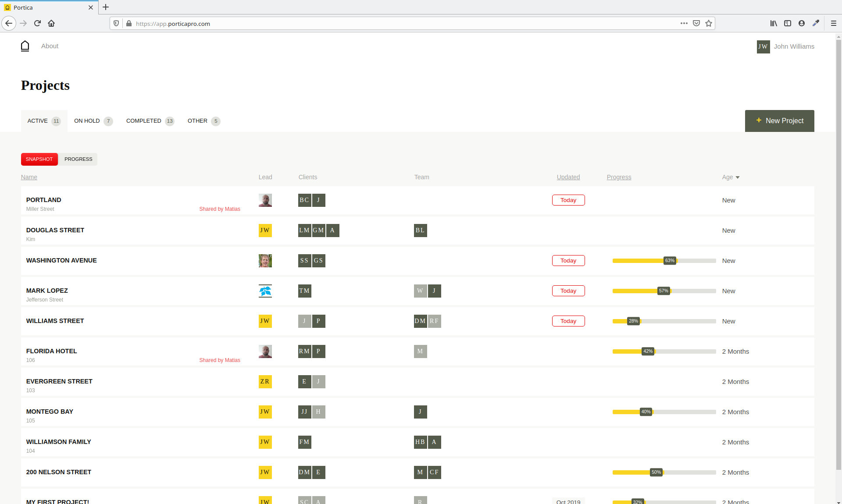842x504 pixels.
Task: Click the JW lead avatar on Douglas Street
Action: [265, 231]
